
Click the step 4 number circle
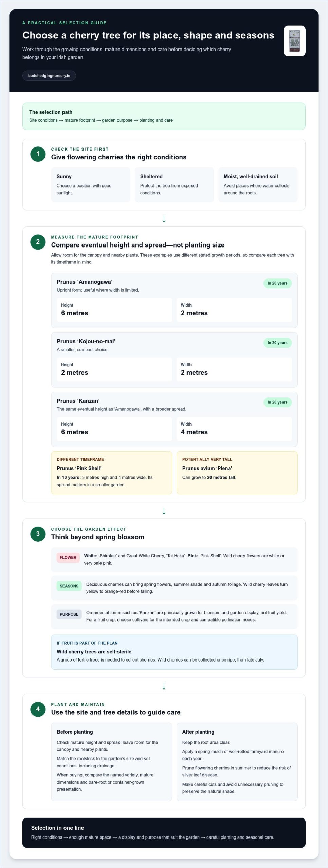click(x=38, y=709)
